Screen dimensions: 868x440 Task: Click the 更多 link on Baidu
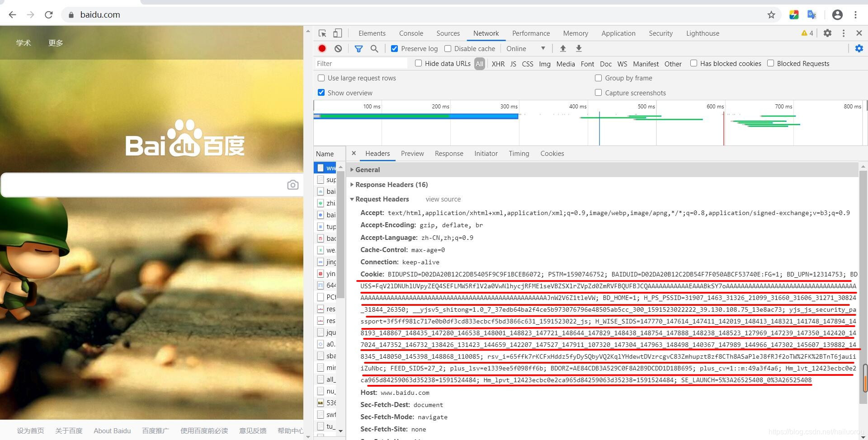(56, 43)
